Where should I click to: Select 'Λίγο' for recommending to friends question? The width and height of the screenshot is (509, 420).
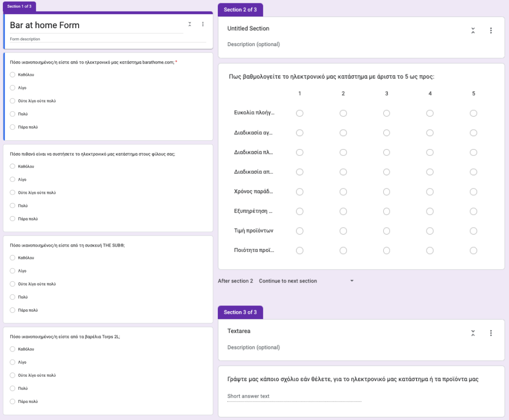(13, 180)
